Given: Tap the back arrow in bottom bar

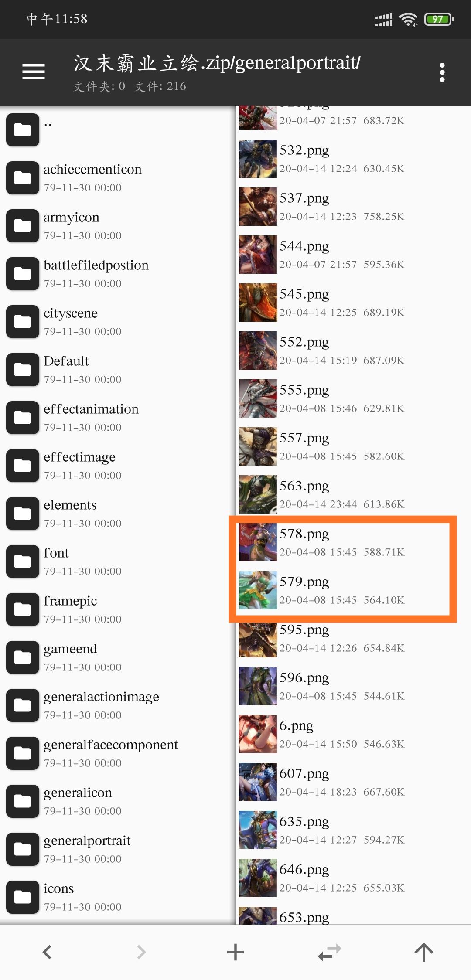Looking at the screenshot, I should click(x=47, y=952).
